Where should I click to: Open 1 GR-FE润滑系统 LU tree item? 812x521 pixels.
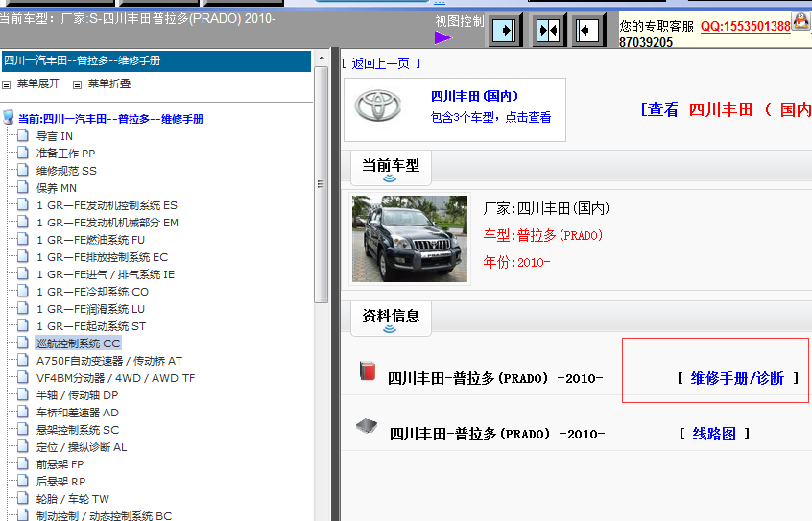pyautogui.click(x=90, y=309)
